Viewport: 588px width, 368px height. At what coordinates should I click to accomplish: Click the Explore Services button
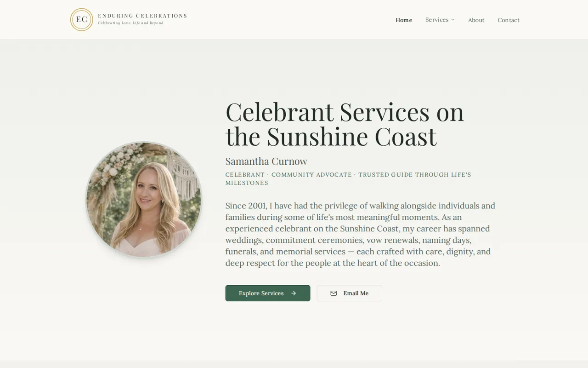(268, 293)
